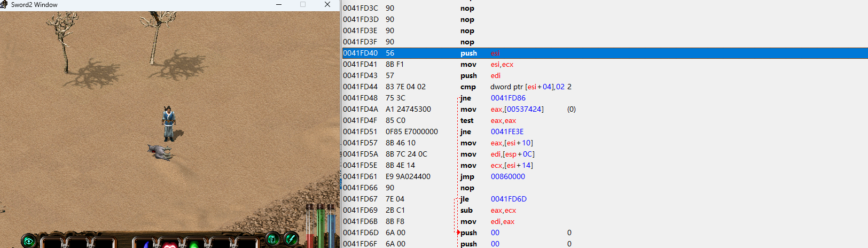This screenshot has width=868, height=248.
Task: Click address 0041FD5E
Action: click(360, 165)
